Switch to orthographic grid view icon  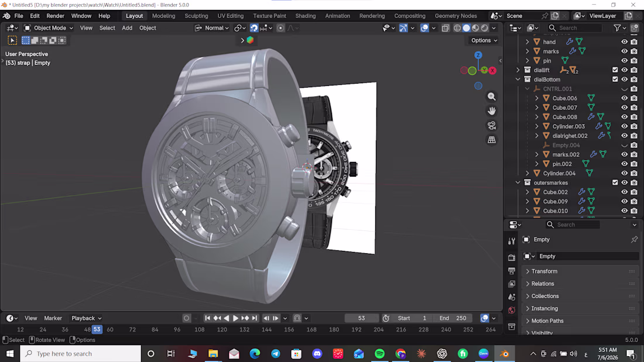point(492,140)
